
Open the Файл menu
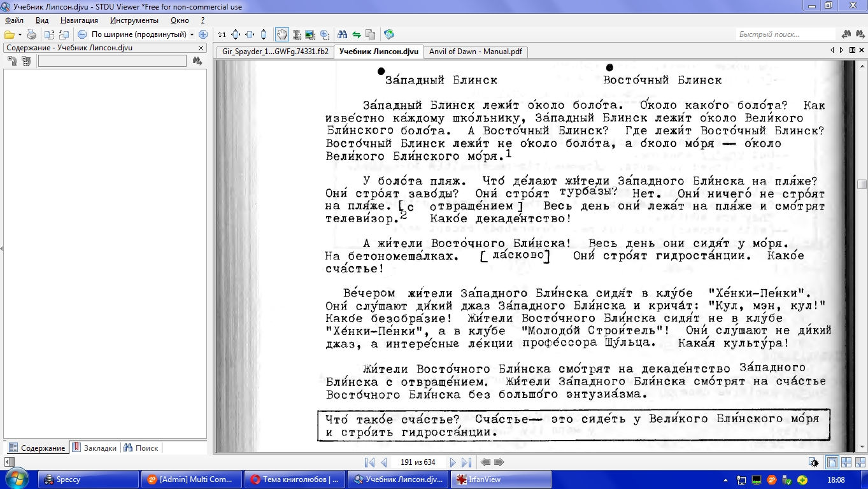click(x=14, y=20)
